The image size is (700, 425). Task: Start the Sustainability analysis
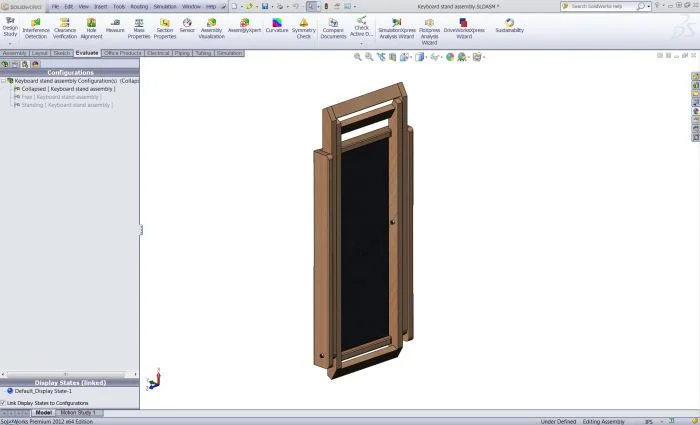point(509,25)
